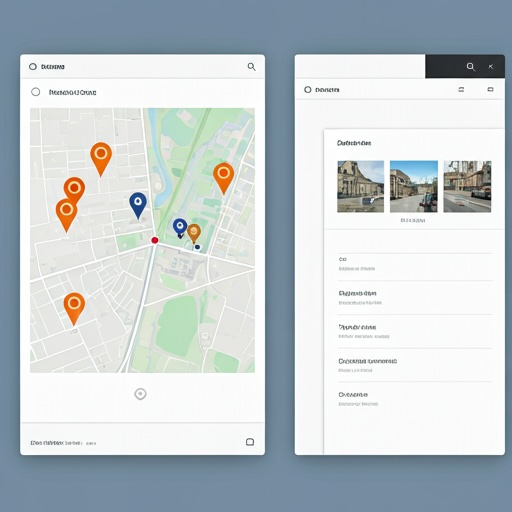Click the fourth list row with the longest title
The width and height of the screenshot is (512, 512).
[x=415, y=365]
